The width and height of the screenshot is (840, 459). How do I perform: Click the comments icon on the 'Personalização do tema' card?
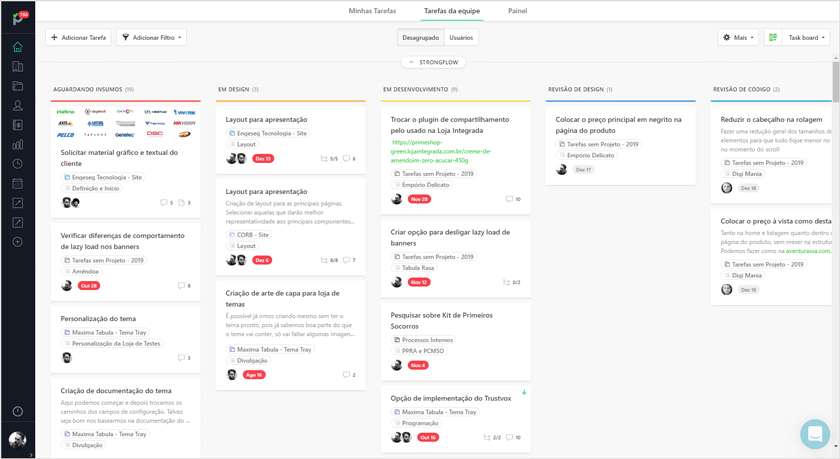184,357
